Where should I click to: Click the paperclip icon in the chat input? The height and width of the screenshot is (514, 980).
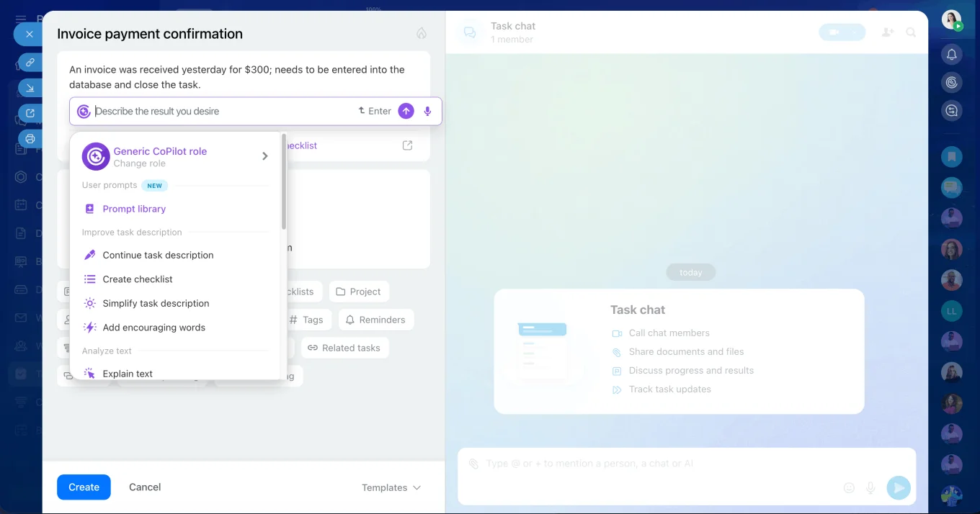click(473, 464)
